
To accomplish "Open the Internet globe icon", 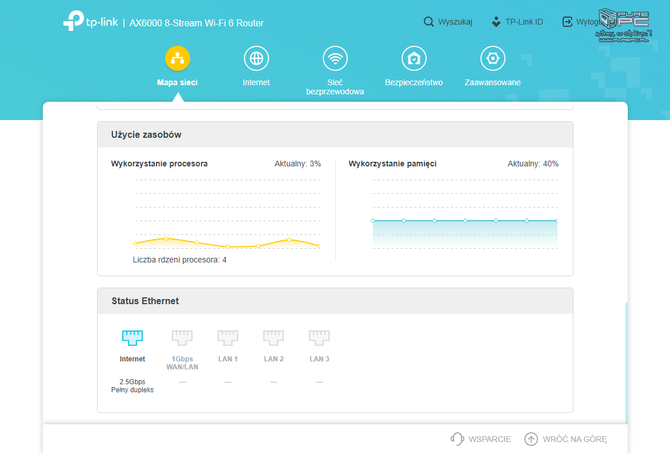I will (256, 59).
